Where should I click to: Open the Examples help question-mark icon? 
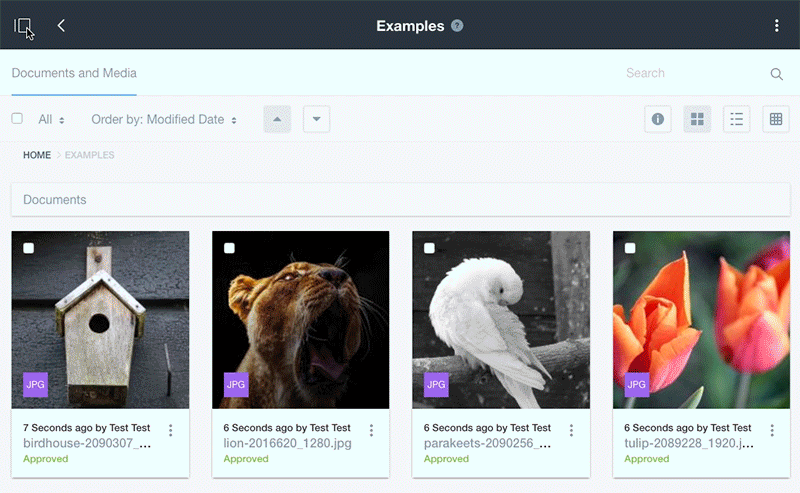[x=457, y=26]
